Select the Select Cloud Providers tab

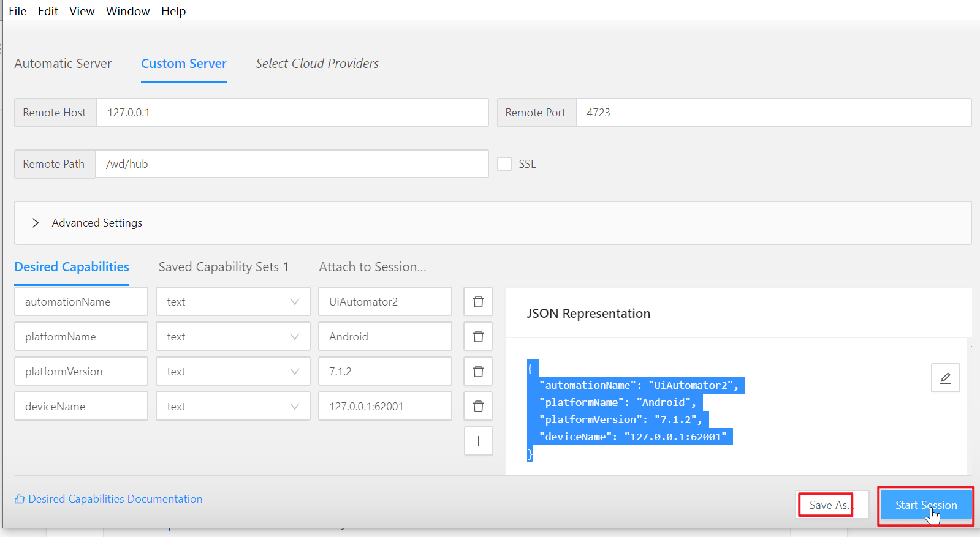coord(317,64)
